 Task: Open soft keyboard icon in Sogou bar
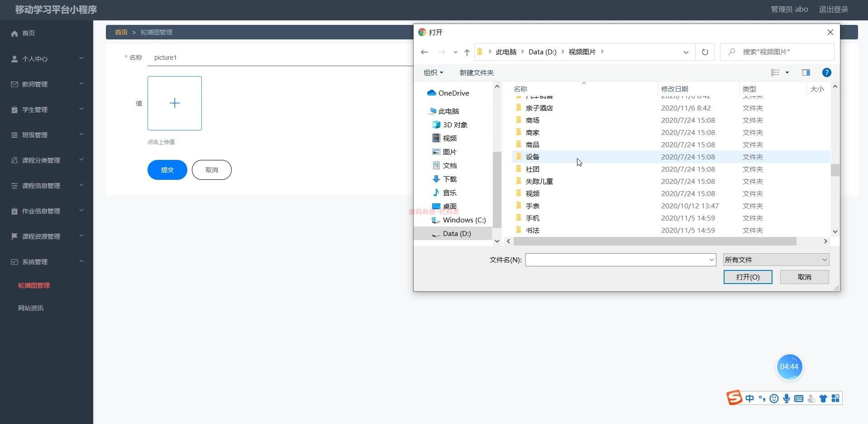(x=799, y=399)
